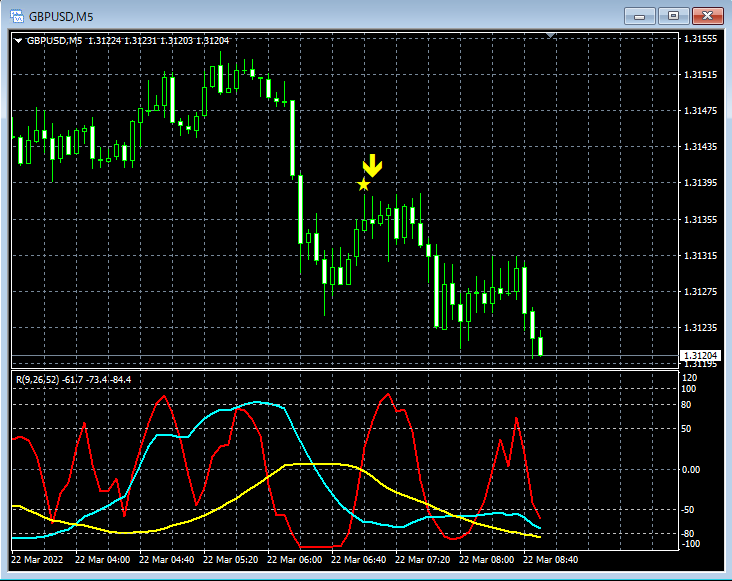This screenshot has height=581, width=732.
Task: Click the current price label 1.31204
Action: tap(700, 356)
